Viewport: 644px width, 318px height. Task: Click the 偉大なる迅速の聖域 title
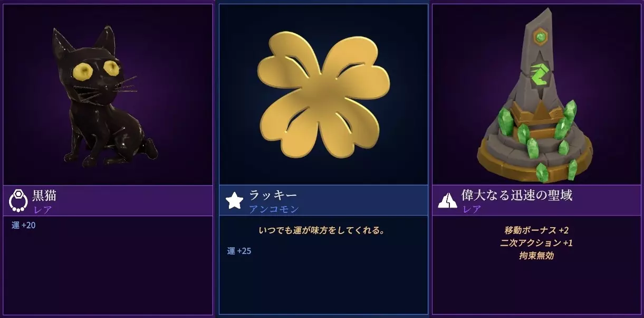[517, 195]
